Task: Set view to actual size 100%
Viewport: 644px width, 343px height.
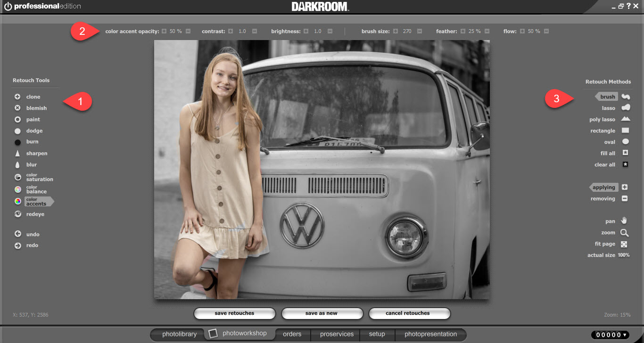Action: tap(609, 255)
